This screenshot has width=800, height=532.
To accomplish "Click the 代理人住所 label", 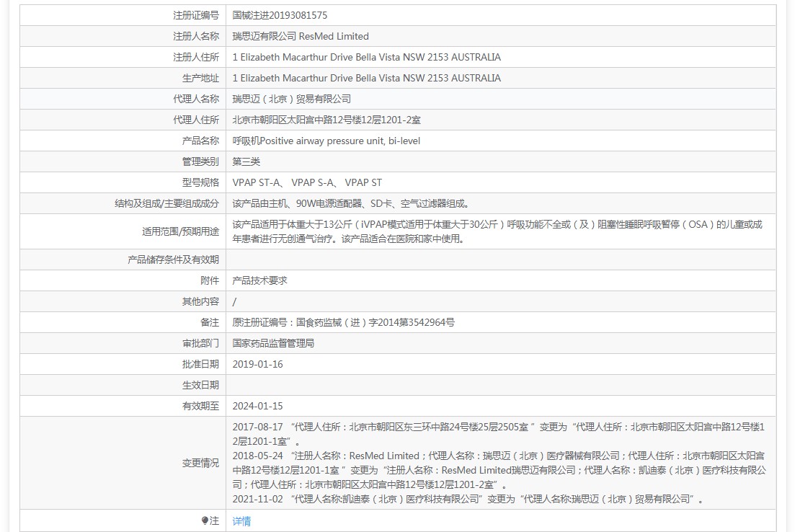I will [x=196, y=120].
